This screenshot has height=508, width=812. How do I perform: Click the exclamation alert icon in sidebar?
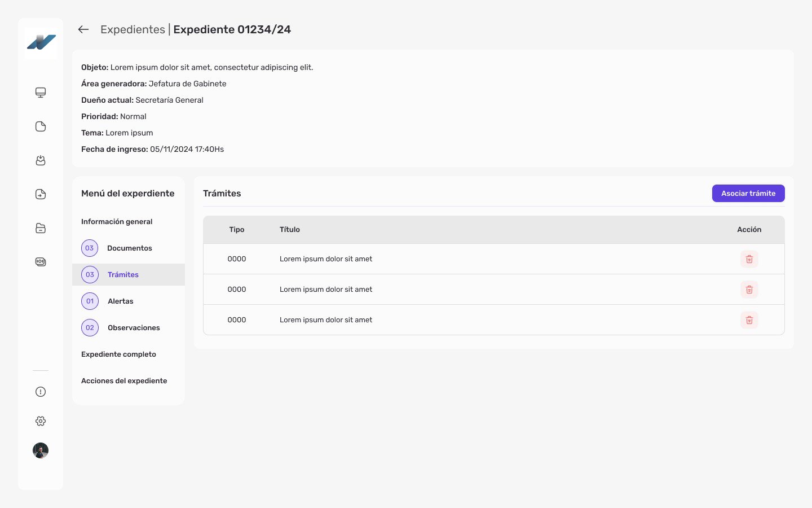41,392
